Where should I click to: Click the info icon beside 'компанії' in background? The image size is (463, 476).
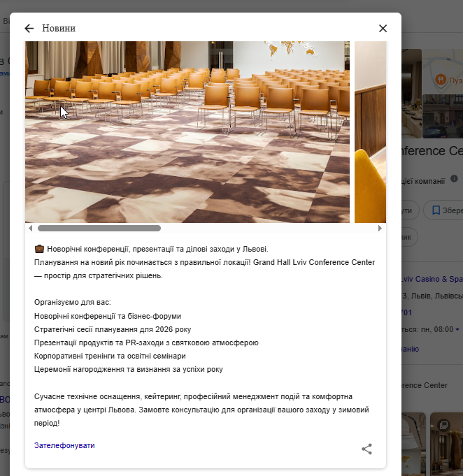point(454,178)
